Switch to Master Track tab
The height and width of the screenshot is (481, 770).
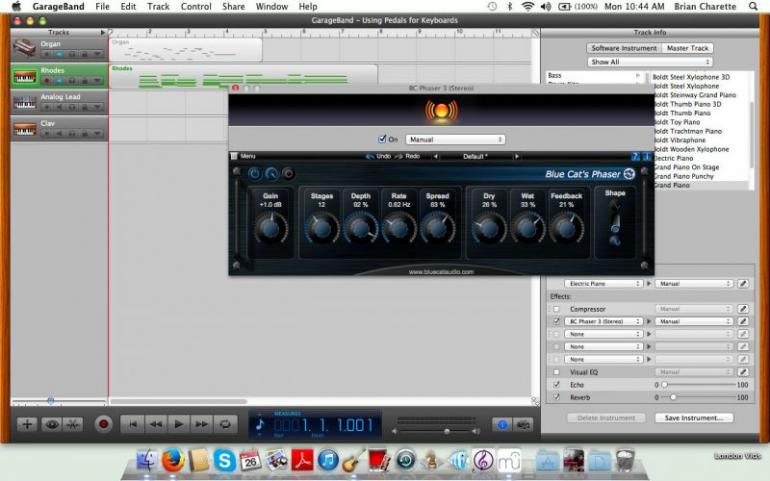pos(688,48)
